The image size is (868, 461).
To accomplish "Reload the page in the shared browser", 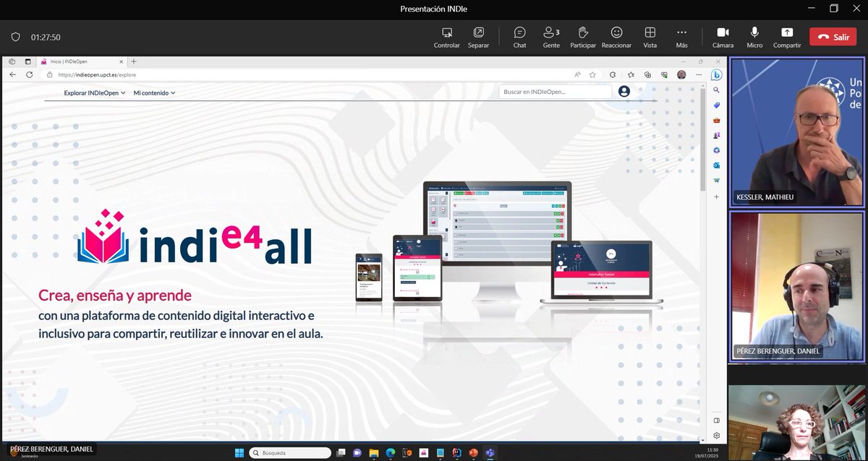I will click(x=29, y=74).
